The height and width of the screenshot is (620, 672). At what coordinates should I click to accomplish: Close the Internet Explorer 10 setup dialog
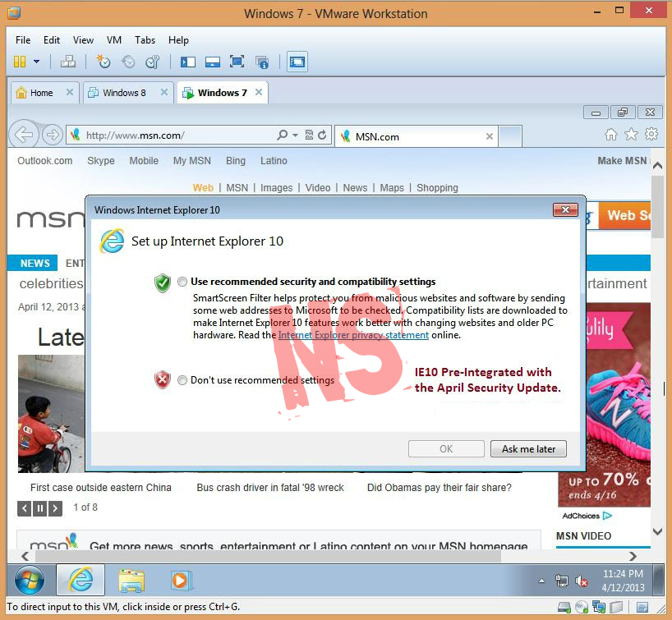pyautogui.click(x=565, y=209)
